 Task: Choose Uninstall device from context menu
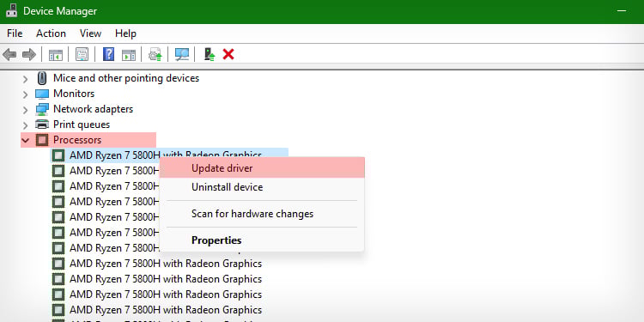pyautogui.click(x=262, y=187)
